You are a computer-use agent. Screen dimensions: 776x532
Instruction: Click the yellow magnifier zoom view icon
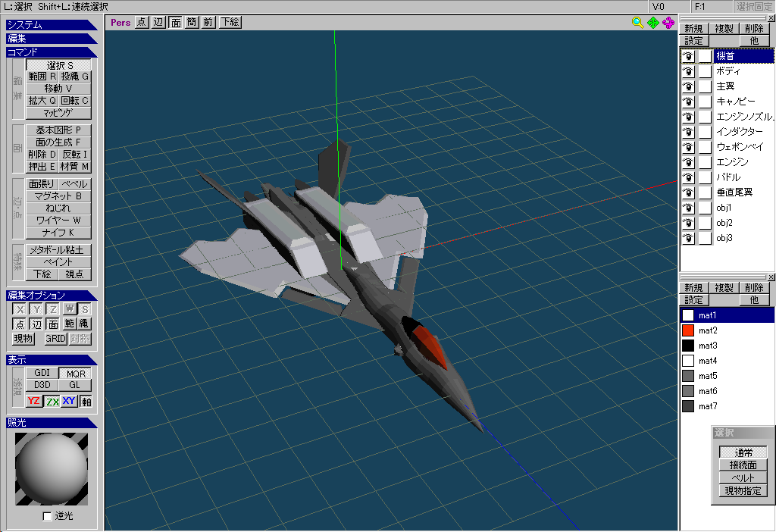click(x=637, y=23)
